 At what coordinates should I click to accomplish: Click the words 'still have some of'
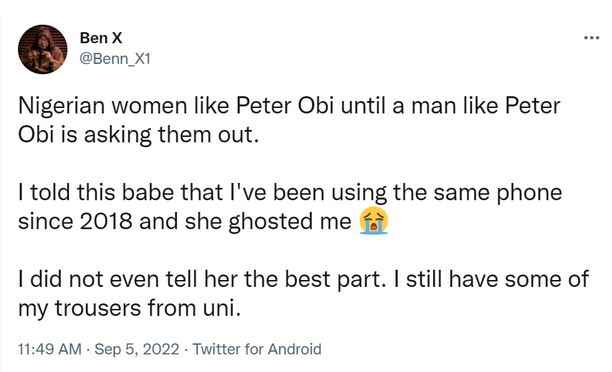pos(497,279)
